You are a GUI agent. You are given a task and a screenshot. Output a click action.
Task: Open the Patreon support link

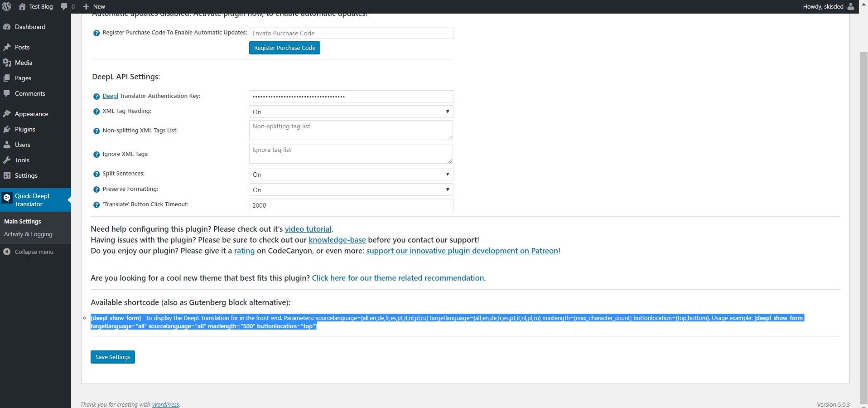click(462, 251)
